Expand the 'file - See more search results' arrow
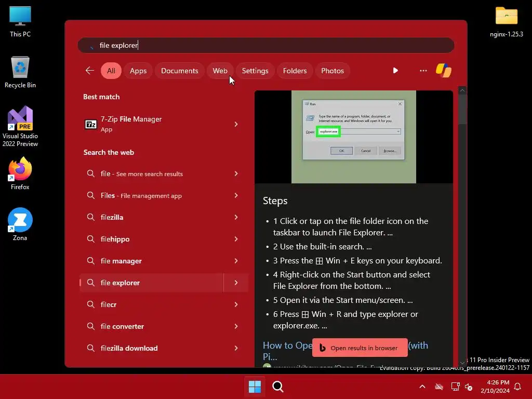Viewport: 532px width, 399px height. click(236, 174)
